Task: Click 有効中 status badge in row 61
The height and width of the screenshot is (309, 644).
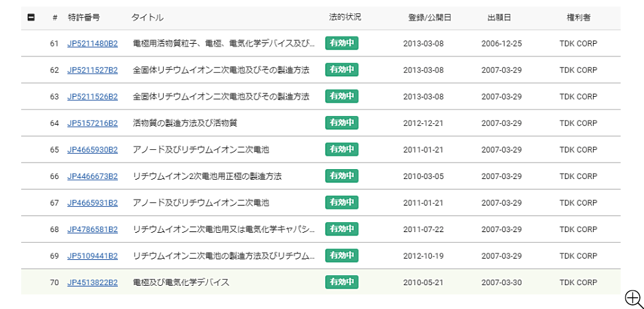Action: pos(342,43)
